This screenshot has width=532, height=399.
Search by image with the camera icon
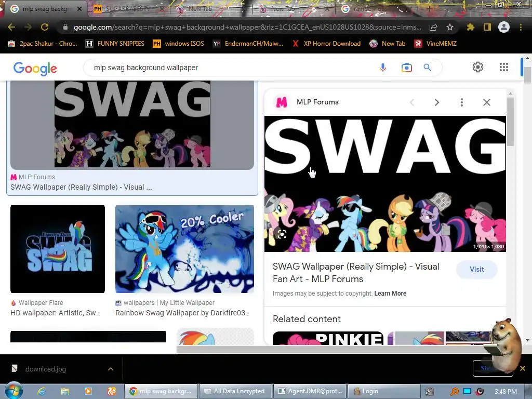coord(406,68)
